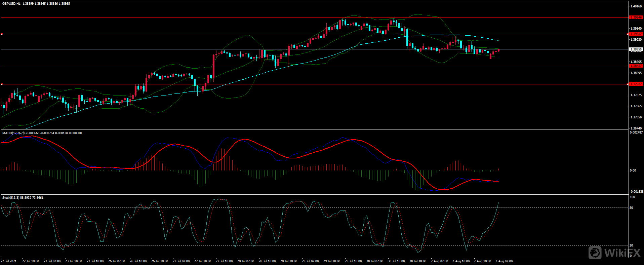Viewport: 644px width, 265px height.
Task: Grab left handle of the 1.39382 line
Action: coord(2,34)
